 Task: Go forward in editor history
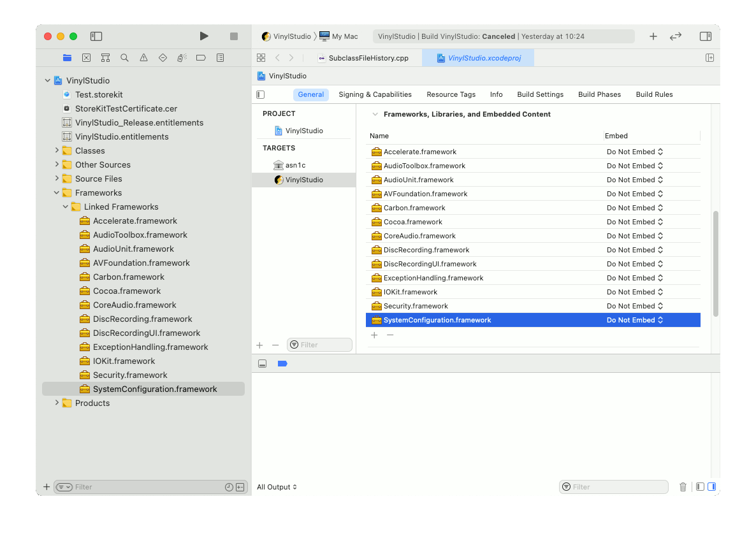pos(291,58)
